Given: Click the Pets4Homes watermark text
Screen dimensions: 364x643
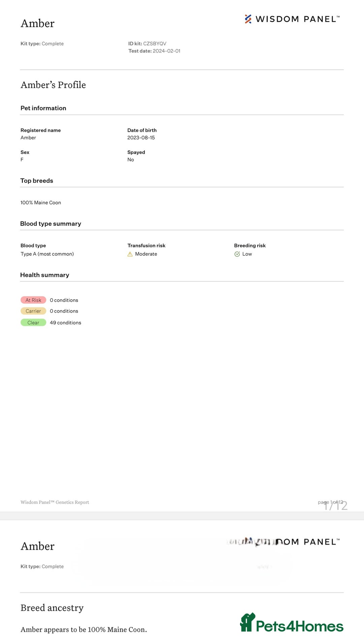Looking at the screenshot, I should 299,626.
